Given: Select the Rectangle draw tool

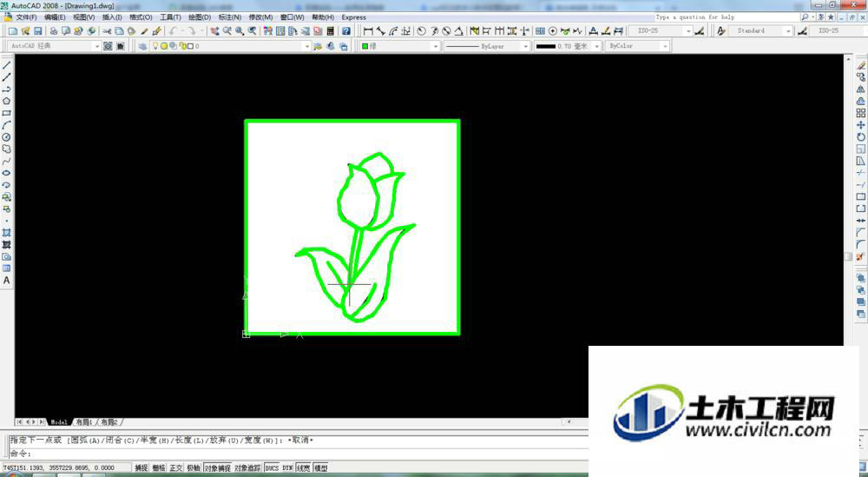Looking at the screenshot, I should (x=7, y=113).
